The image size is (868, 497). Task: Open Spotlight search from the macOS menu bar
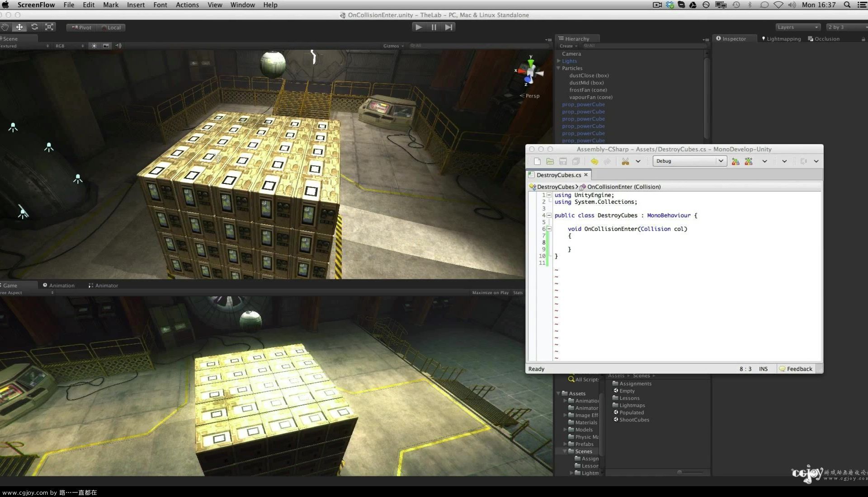click(847, 5)
